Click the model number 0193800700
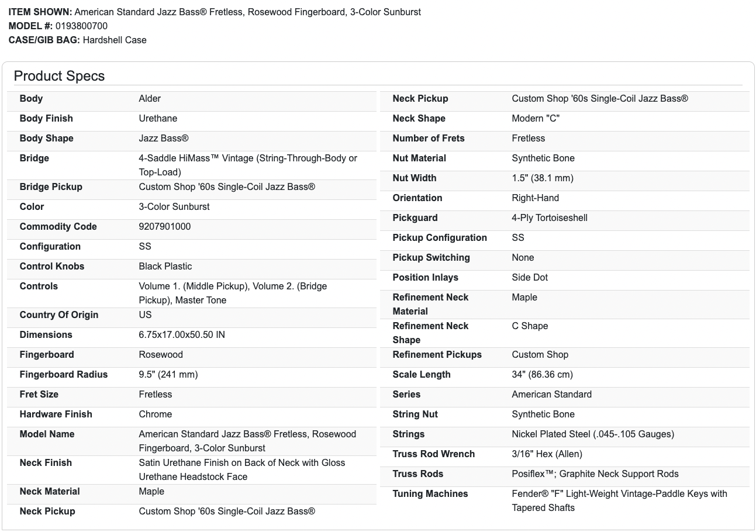Screen dimensions: 756x532 click(81, 26)
